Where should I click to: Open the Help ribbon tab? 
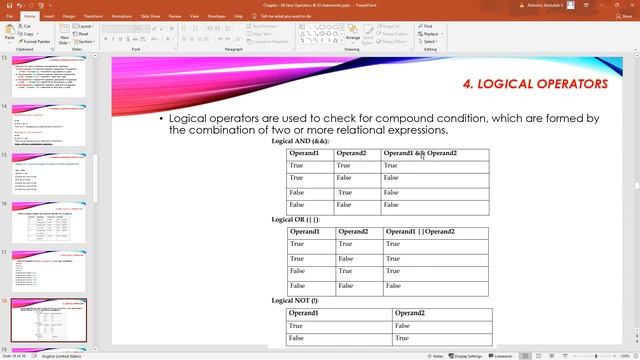238,16
